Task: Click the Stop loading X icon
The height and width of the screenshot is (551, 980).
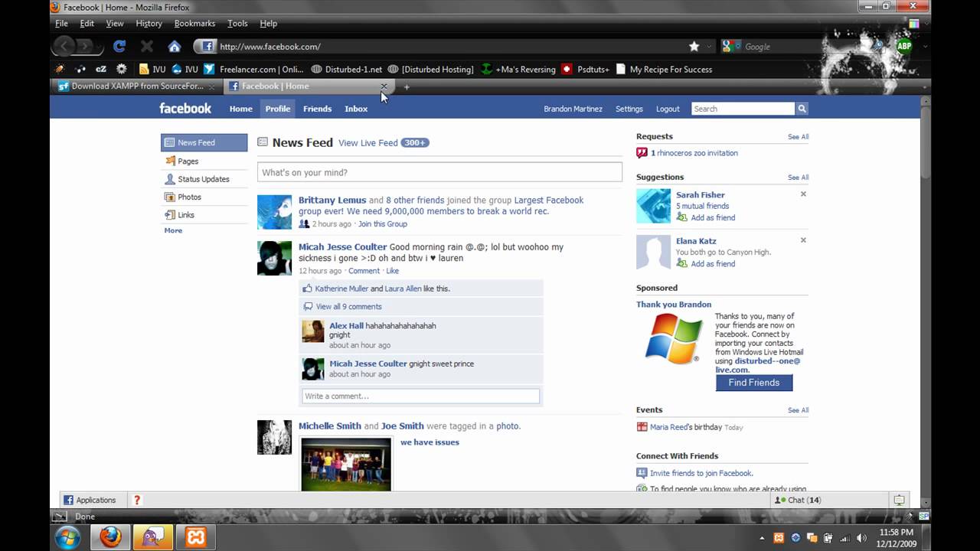Action: [x=147, y=47]
